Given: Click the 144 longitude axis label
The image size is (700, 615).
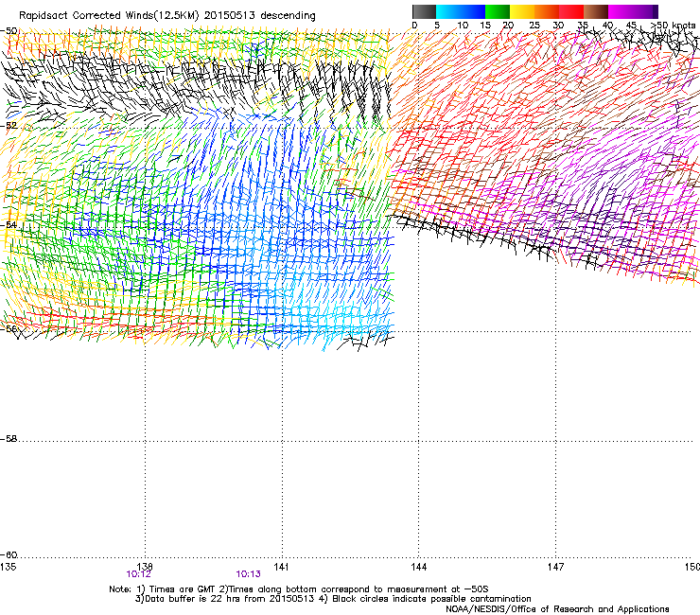Looking at the screenshot, I should click(x=418, y=567).
